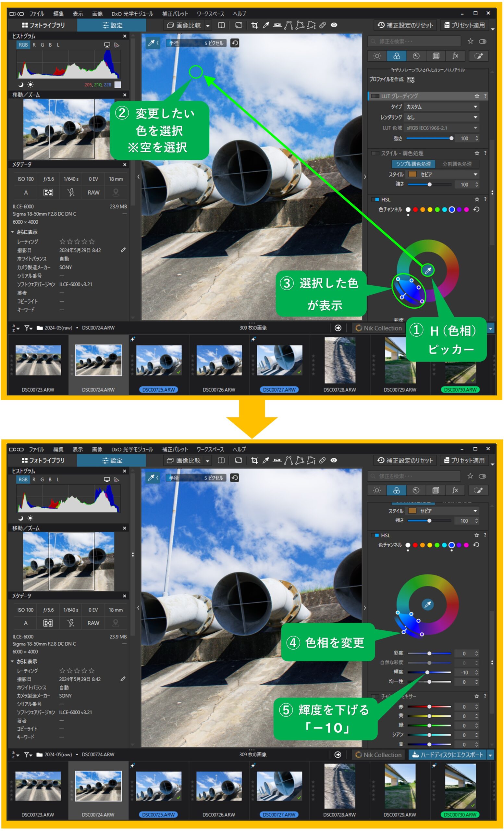Toggle LUT grading on in top window
Screen dimensions: 504x831
click(375, 96)
